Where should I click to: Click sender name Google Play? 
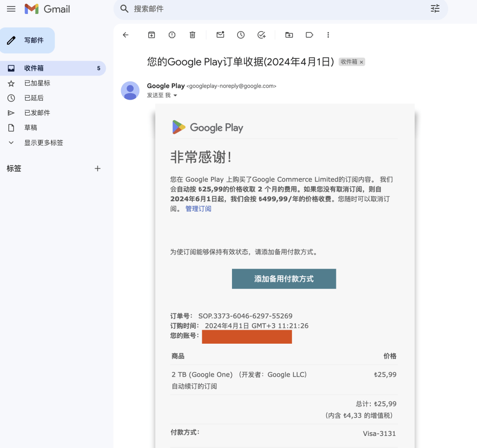pos(166,86)
